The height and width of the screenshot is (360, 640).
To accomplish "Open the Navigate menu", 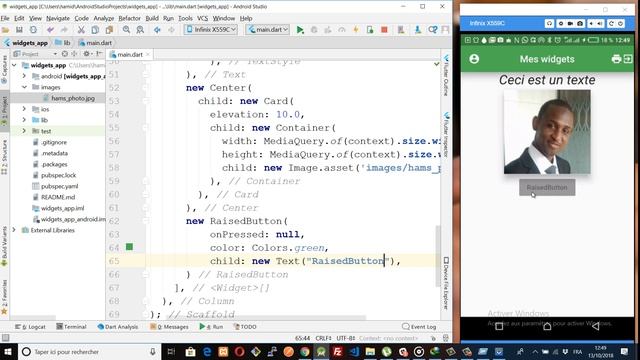I will pos(58,18).
